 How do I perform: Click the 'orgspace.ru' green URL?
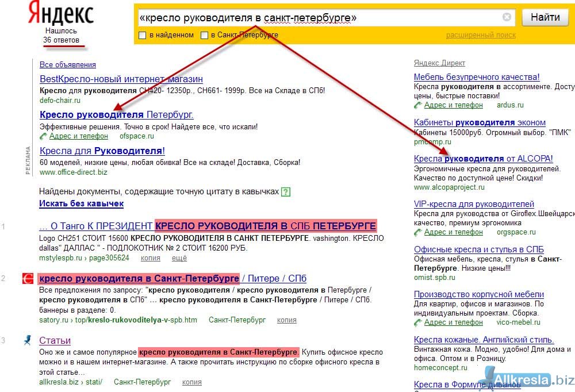click(516, 232)
